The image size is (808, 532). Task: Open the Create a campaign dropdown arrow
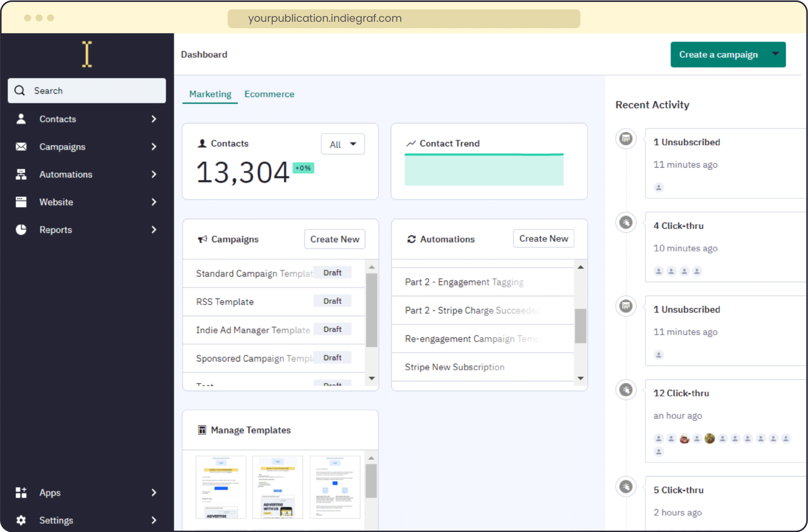(775, 54)
